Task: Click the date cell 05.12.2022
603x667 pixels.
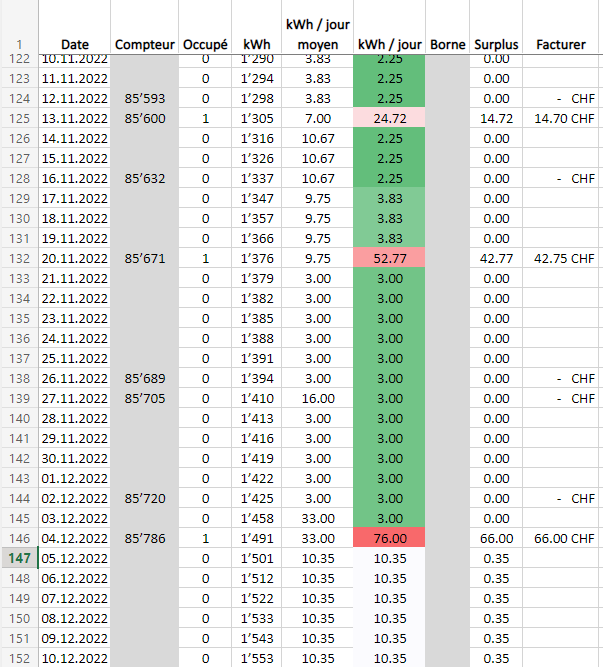Action: pos(74,558)
